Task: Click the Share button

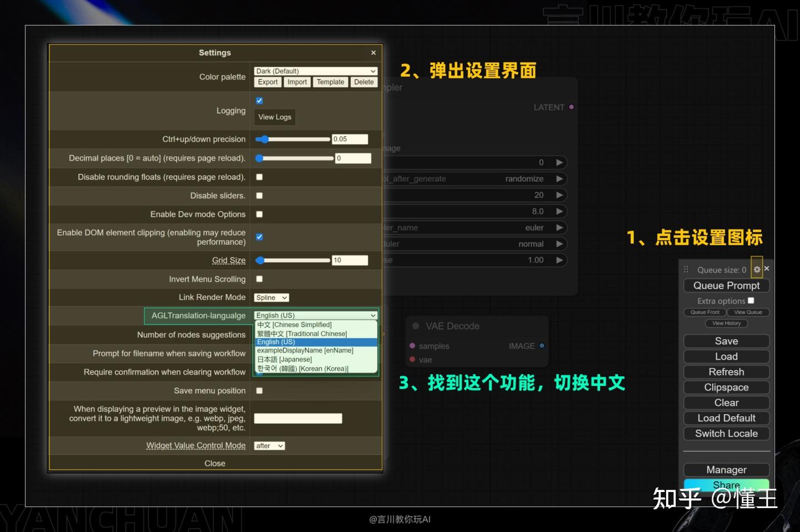Action: [x=726, y=485]
